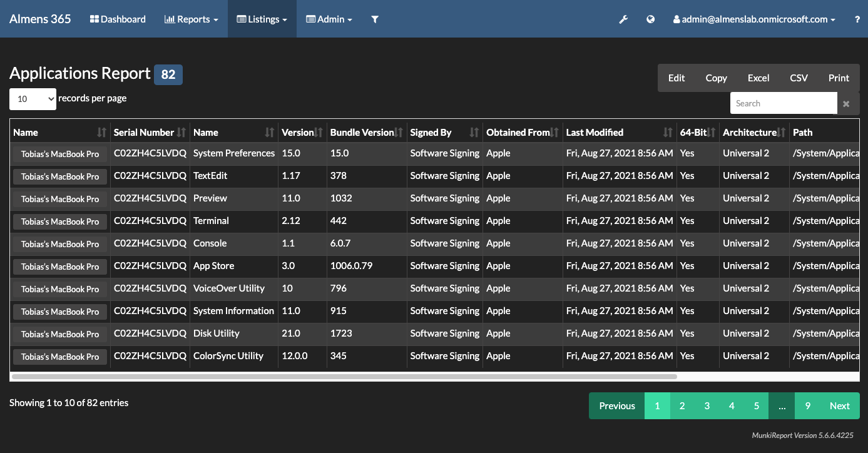Expand the Reports dropdown menu
Viewport: 868px width, 453px height.
coord(191,19)
